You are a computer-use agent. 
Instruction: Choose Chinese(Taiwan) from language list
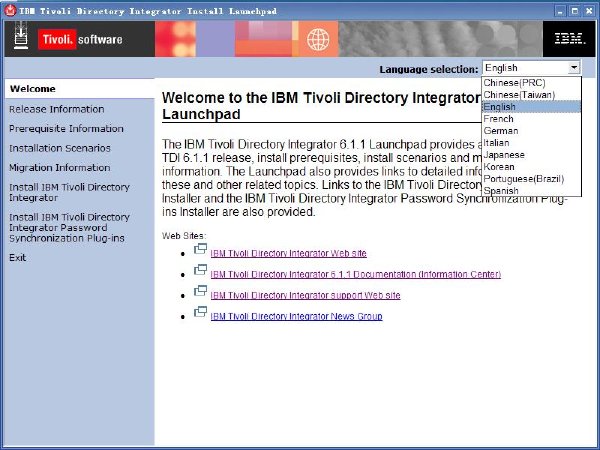coord(532,95)
